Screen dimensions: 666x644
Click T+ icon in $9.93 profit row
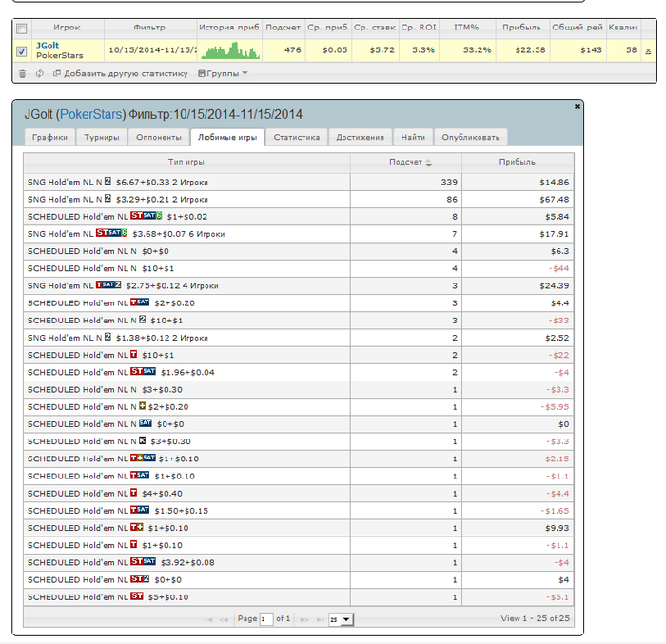click(137, 528)
